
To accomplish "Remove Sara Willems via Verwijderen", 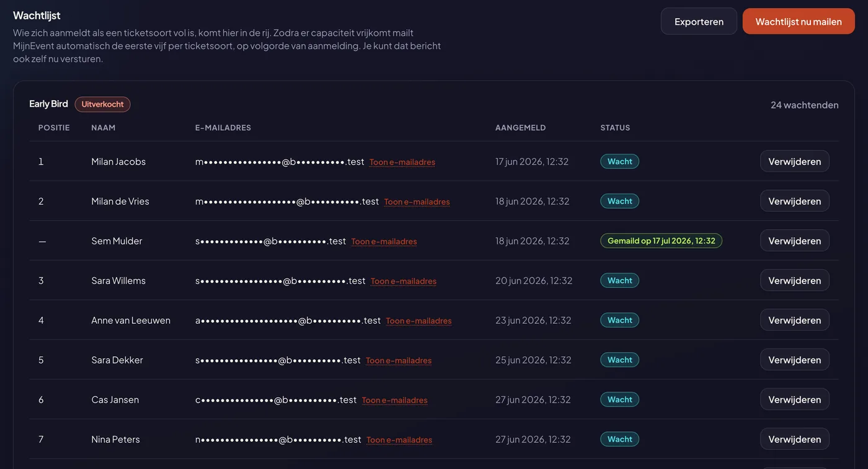I will [794, 280].
